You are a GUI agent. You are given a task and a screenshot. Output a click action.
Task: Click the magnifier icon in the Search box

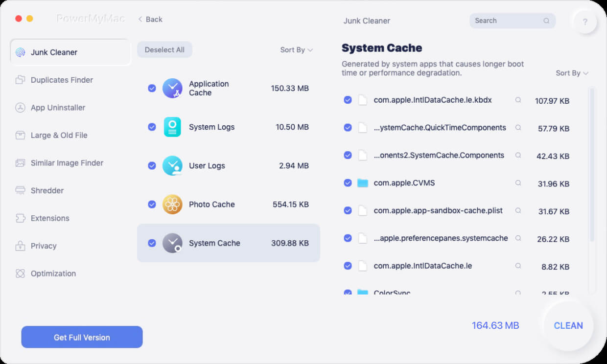click(546, 21)
